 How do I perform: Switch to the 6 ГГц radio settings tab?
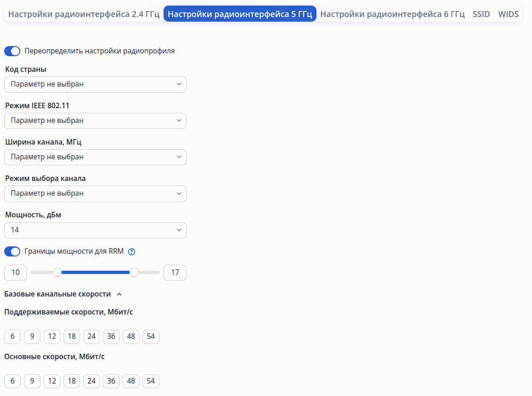(x=392, y=14)
